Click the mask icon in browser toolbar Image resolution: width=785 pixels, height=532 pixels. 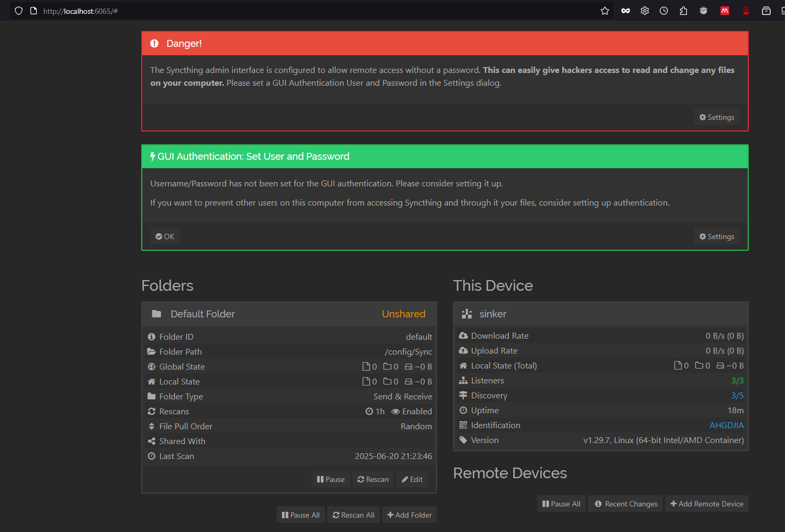pos(626,11)
